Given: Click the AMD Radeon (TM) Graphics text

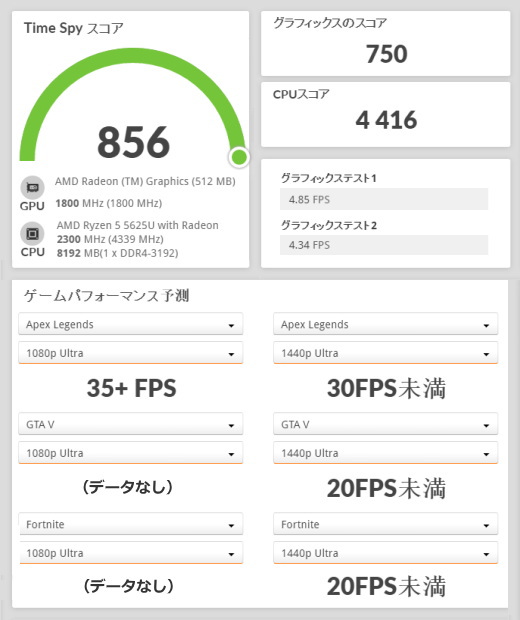Looking at the screenshot, I should [145, 181].
